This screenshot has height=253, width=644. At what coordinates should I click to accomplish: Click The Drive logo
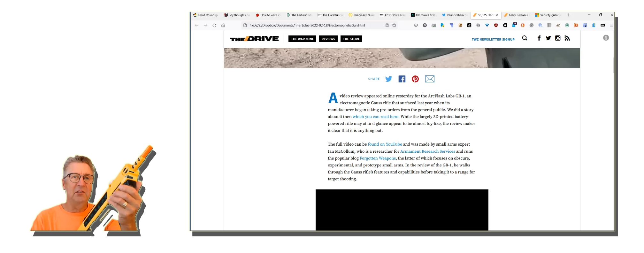click(x=254, y=39)
